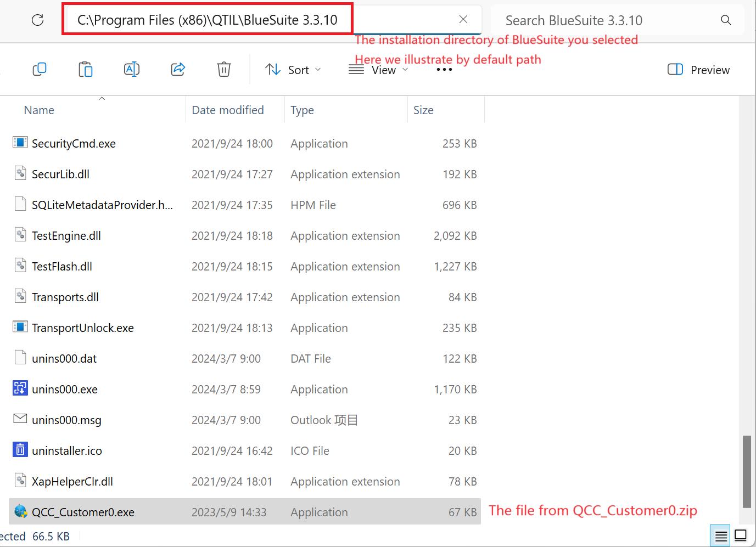Sort by Date modified column header
This screenshot has height=547, width=756.
[x=228, y=110]
